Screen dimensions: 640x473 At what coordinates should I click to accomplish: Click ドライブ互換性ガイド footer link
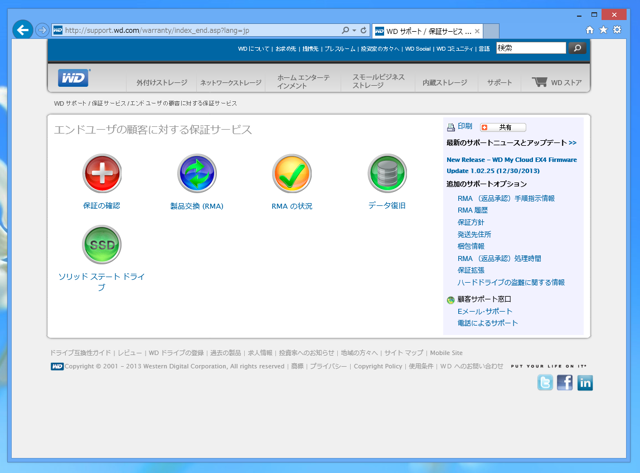point(80,353)
